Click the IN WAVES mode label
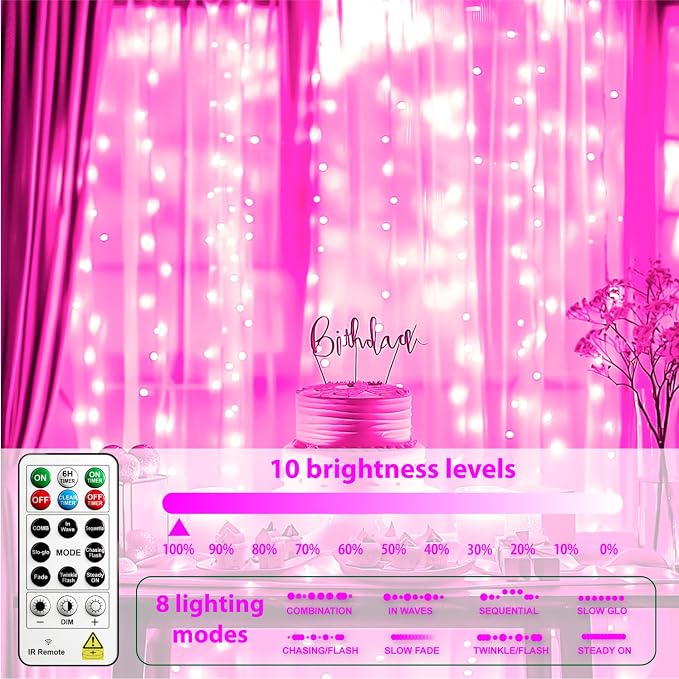679x679 pixels. pos(411,611)
